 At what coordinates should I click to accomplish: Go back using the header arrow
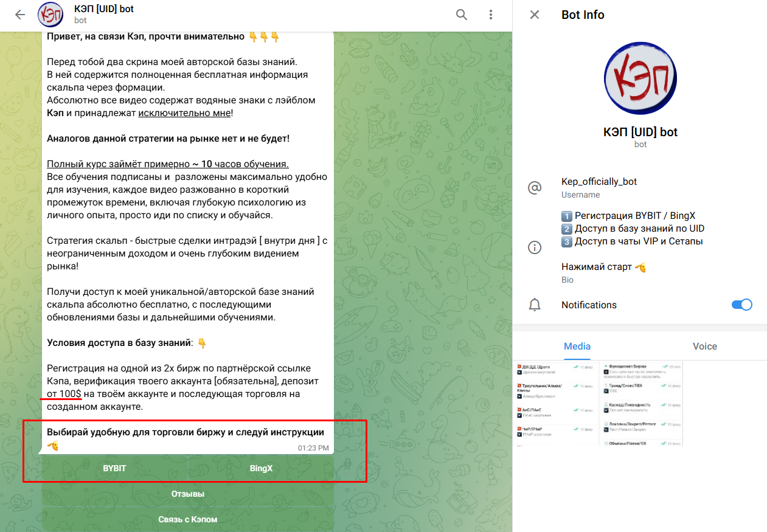click(x=20, y=15)
